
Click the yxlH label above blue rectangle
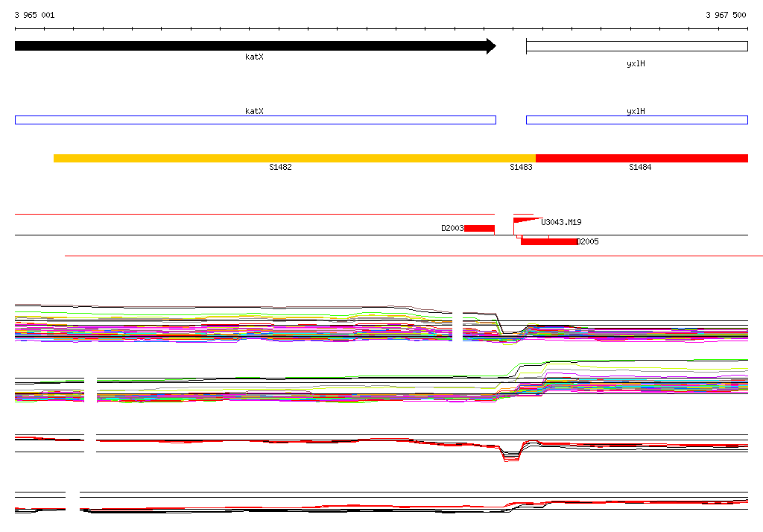(636, 111)
